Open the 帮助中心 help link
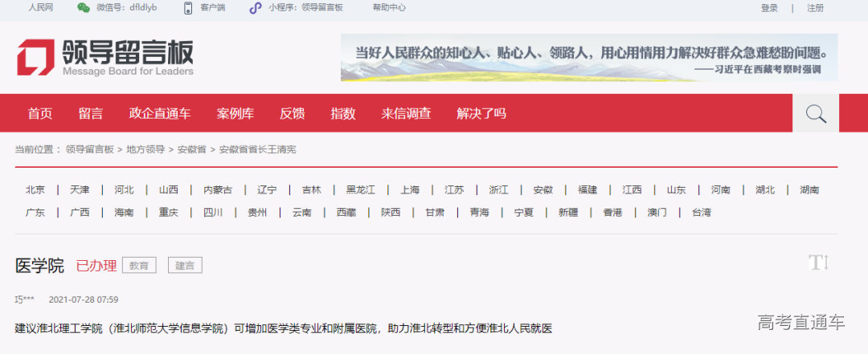Image resolution: width=868 pixels, height=354 pixels. [389, 8]
